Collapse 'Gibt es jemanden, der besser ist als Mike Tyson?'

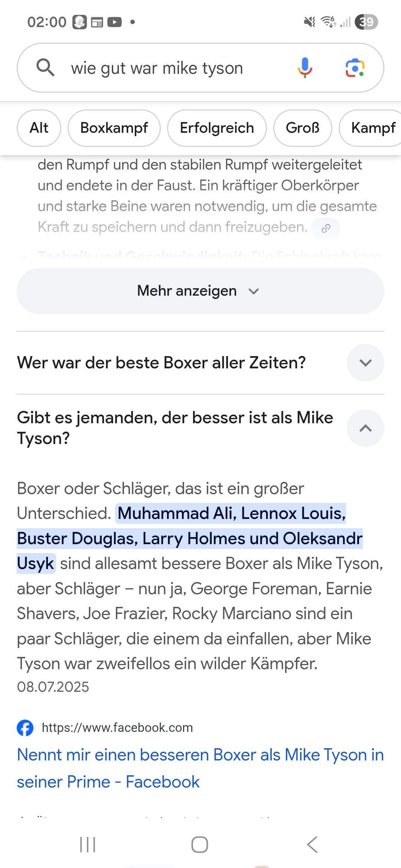coord(365,428)
